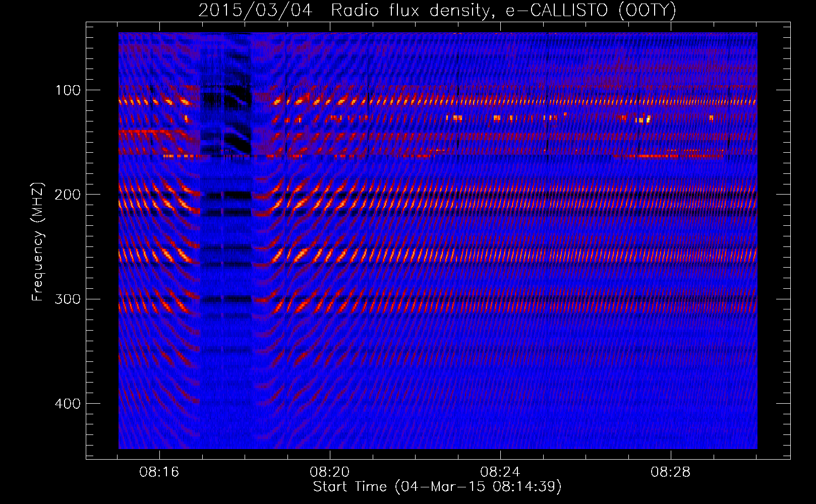This screenshot has height=504, width=816.
Task: Click the 300 MHz frequency tick label
Action: click(68, 299)
